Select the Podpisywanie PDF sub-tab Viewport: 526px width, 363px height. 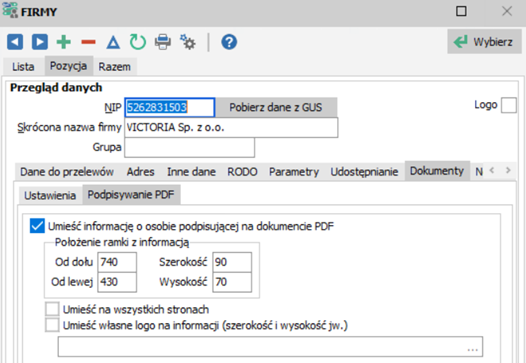click(131, 195)
